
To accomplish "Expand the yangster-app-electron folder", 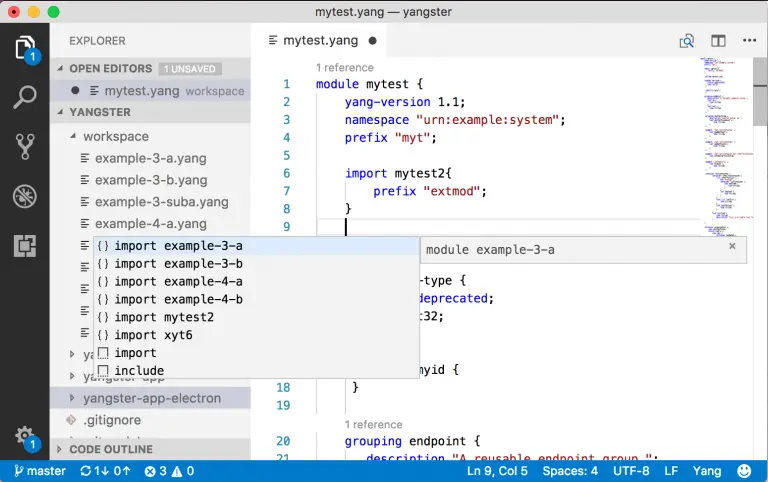I will point(72,398).
